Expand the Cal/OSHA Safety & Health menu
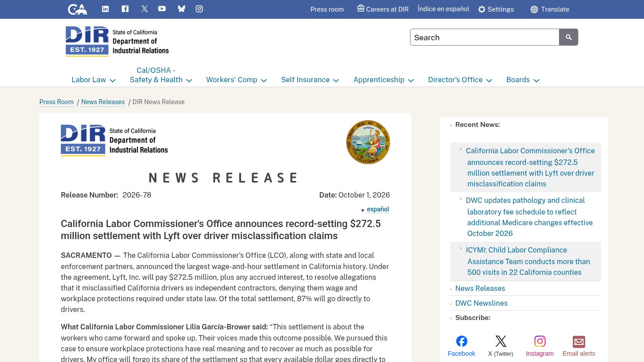The height and width of the screenshot is (362, 644). (161, 75)
